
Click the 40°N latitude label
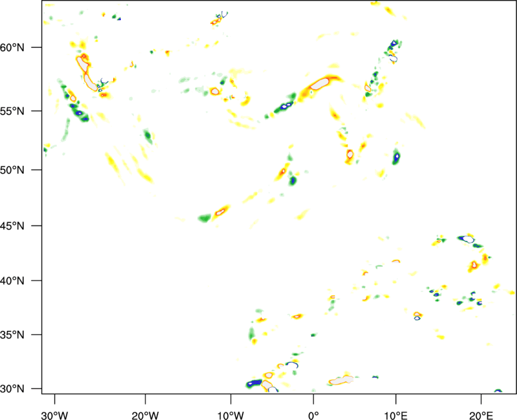[12, 281]
